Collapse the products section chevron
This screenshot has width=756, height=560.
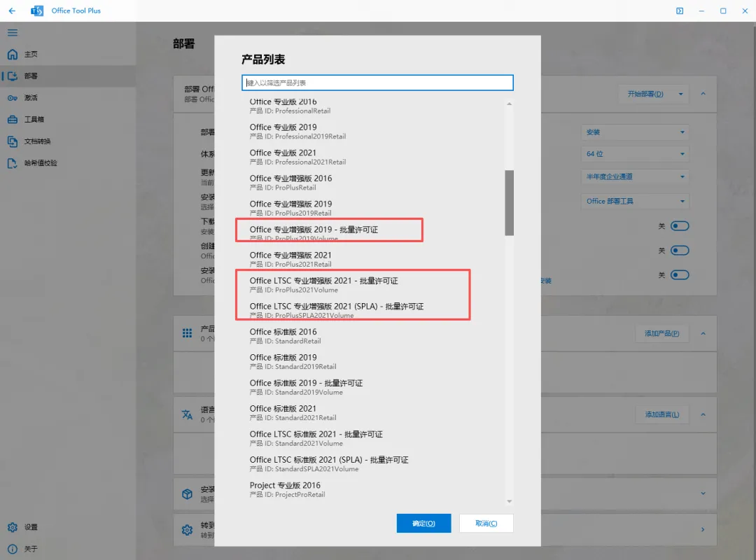tap(703, 333)
